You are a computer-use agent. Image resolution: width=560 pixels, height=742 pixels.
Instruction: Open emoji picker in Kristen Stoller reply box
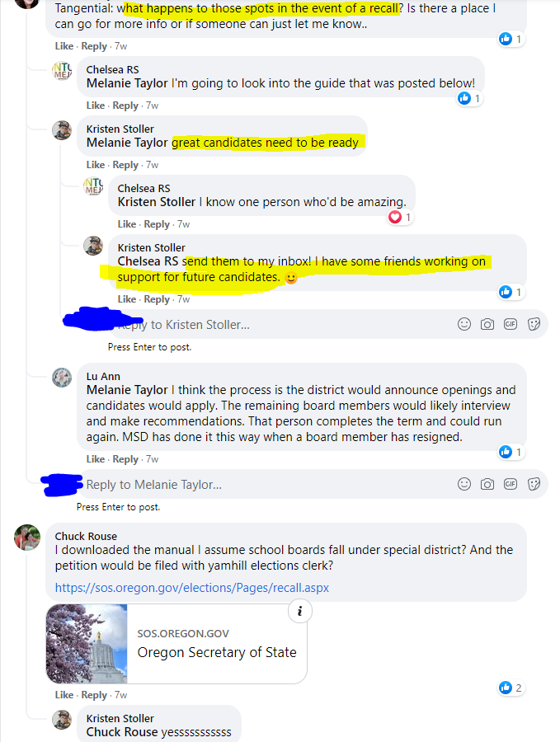[464, 324]
